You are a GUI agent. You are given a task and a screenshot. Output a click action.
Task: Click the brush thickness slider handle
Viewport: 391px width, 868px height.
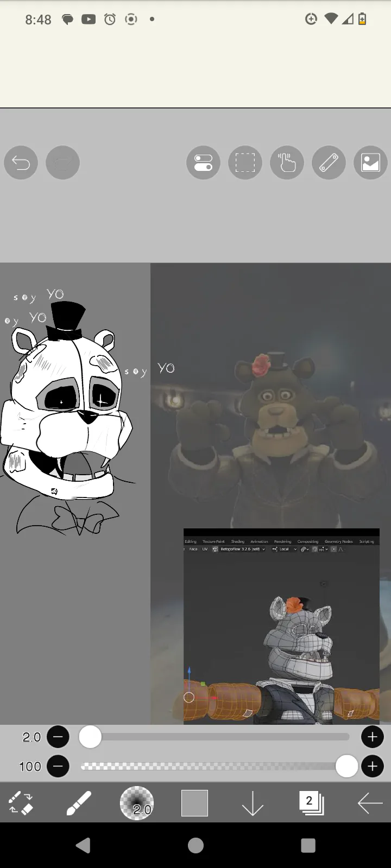pyautogui.click(x=90, y=737)
